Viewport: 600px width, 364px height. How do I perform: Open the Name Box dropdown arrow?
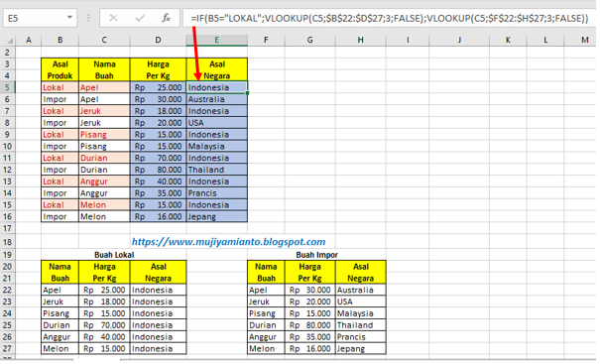[69, 17]
